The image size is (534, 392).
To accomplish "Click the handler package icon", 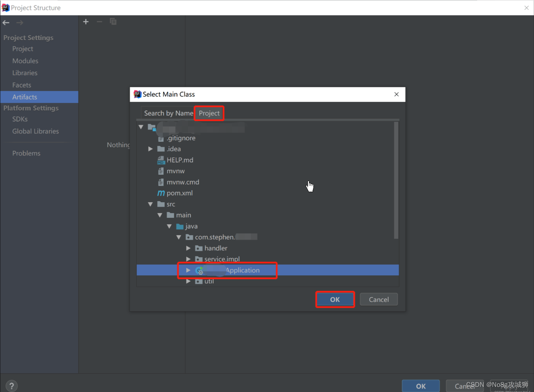I will tap(199, 248).
